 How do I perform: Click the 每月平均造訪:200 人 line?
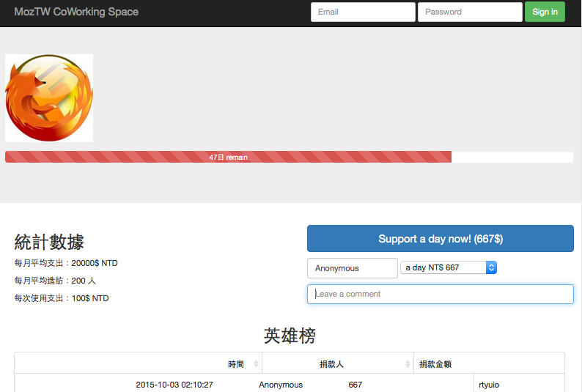click(x=55, y=281)
